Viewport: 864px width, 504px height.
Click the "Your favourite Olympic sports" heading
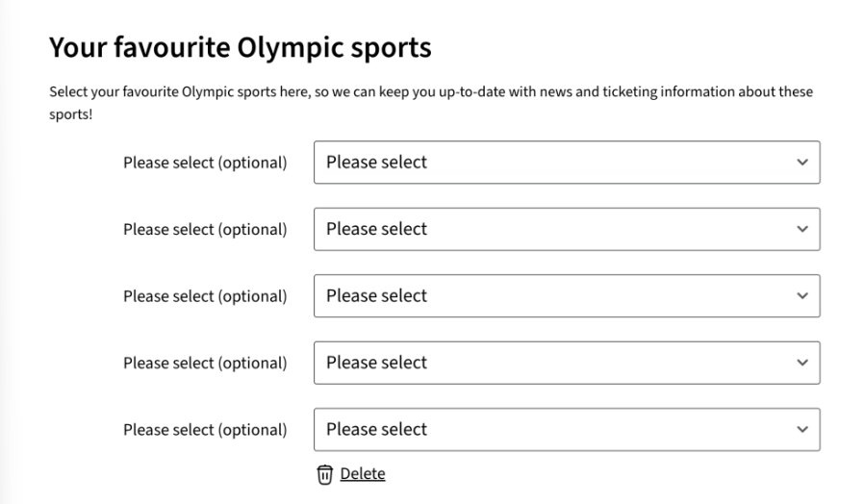click(x=241, y=46)
